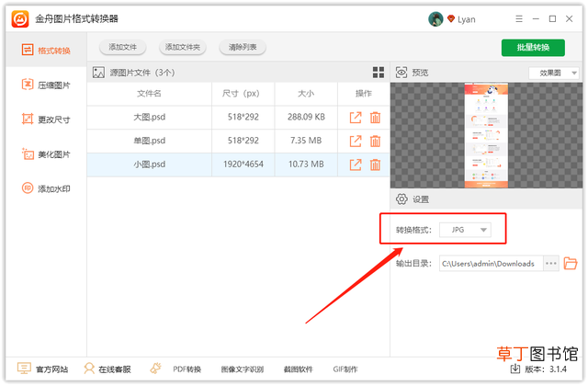Image resolution: width=588 pixels, height=386 pixels.
Task: Click the 版本: 3.1.4 text
Action: click(x=546, y=369)
